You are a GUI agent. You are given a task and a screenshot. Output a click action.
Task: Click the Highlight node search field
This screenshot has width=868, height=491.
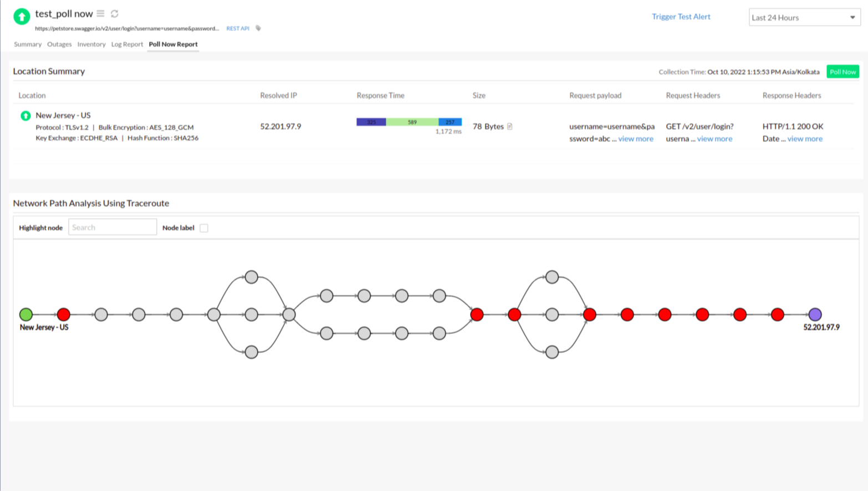point(113,227)
